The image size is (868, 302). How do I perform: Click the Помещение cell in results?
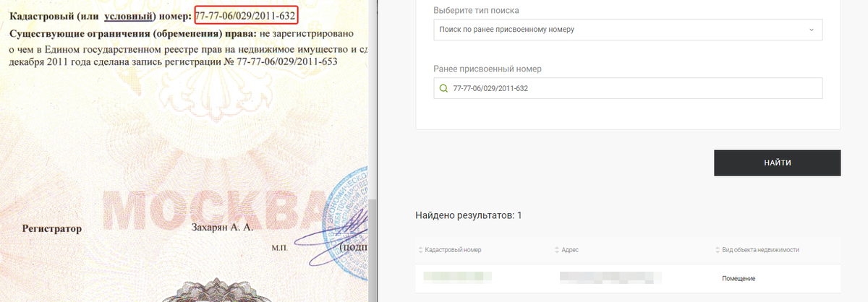[739, 278]
